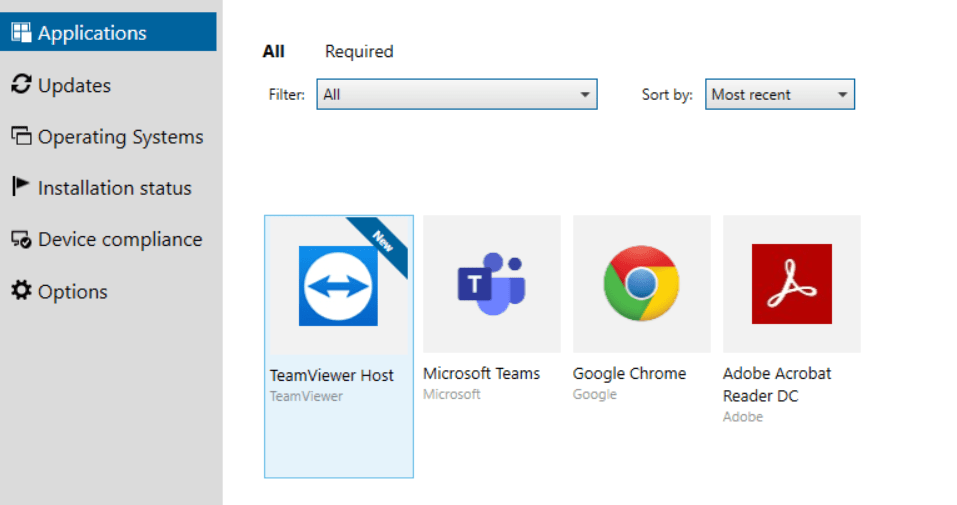The image size is (957, 505).
Task: Click the Updates refresh arrows icon
Action: click(21, 84)
